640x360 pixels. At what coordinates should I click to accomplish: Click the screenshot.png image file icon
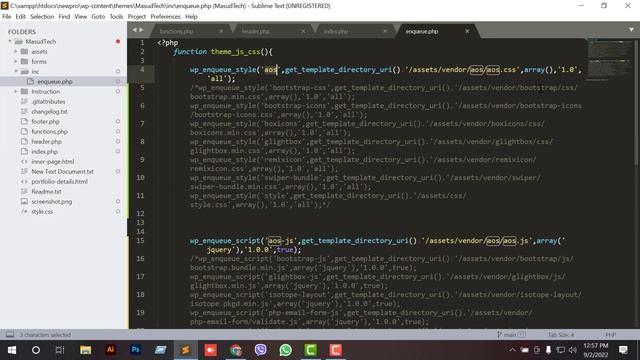(24, 202)
